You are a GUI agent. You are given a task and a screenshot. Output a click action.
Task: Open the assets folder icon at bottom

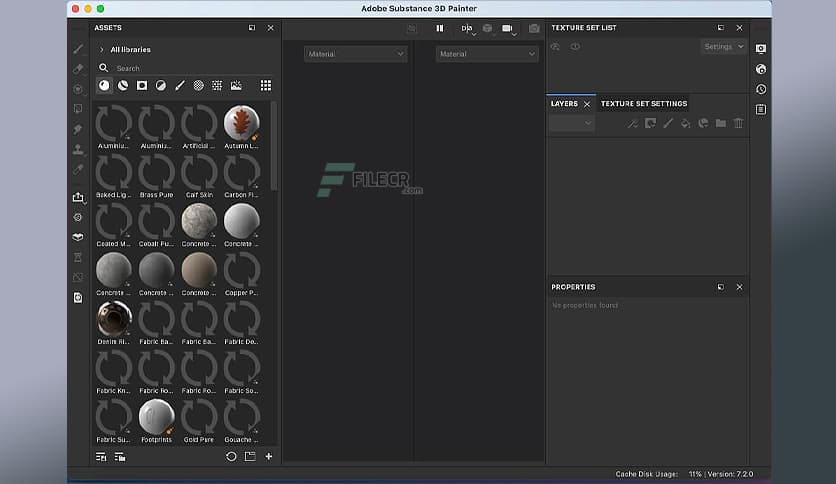point(250,456)
